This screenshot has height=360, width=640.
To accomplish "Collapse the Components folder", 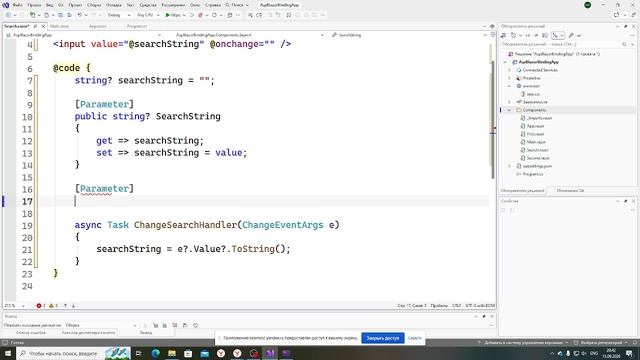I will pos(509,110).
